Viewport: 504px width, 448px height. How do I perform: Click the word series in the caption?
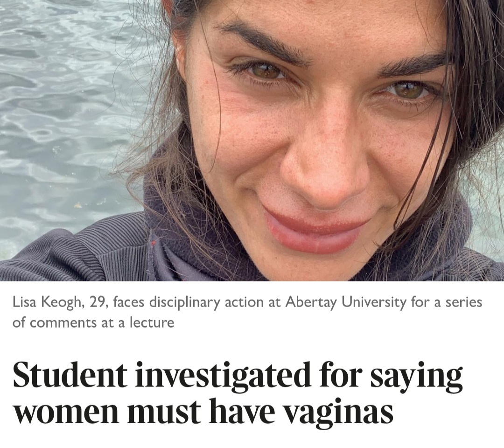(x=463, y=303)
